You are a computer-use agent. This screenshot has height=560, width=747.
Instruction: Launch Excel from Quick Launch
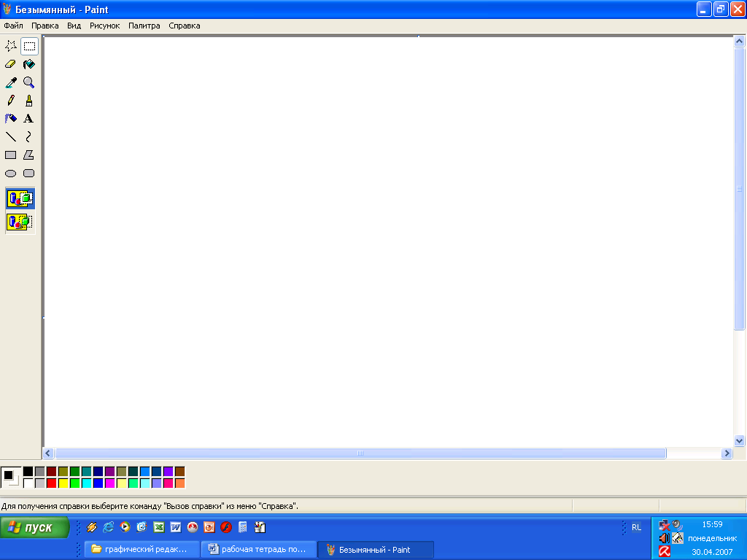click(x=158, y=527)
